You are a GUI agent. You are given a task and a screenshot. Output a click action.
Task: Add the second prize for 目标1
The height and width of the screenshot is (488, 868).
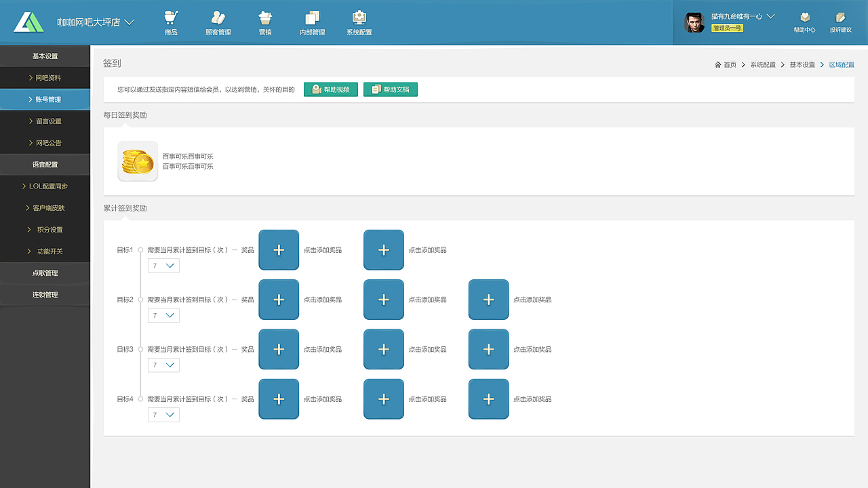point(384,250)
